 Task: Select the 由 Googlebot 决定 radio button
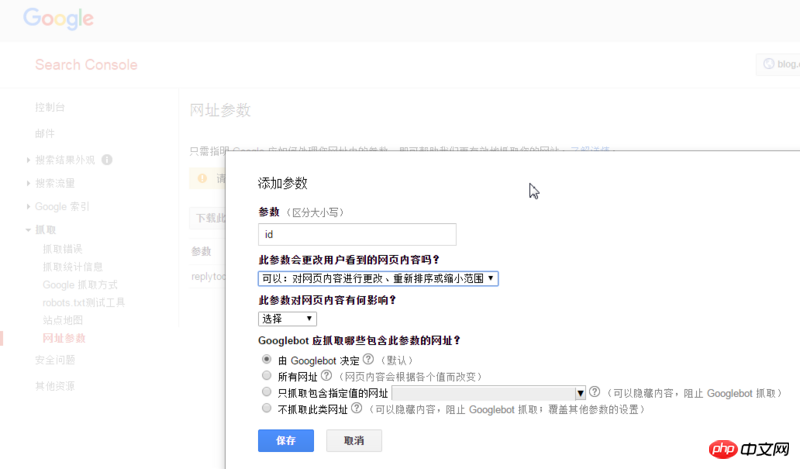(x=266, y=359)
